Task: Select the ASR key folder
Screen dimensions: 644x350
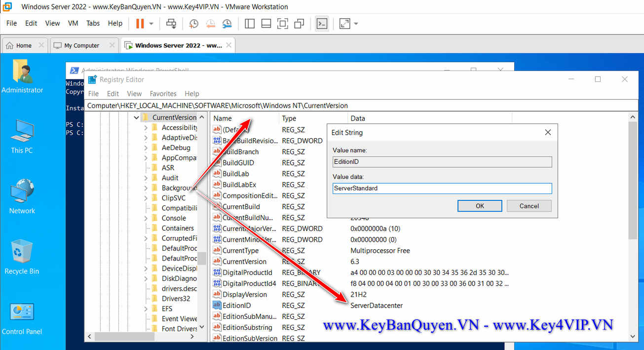Action: [x=155, y=168]
